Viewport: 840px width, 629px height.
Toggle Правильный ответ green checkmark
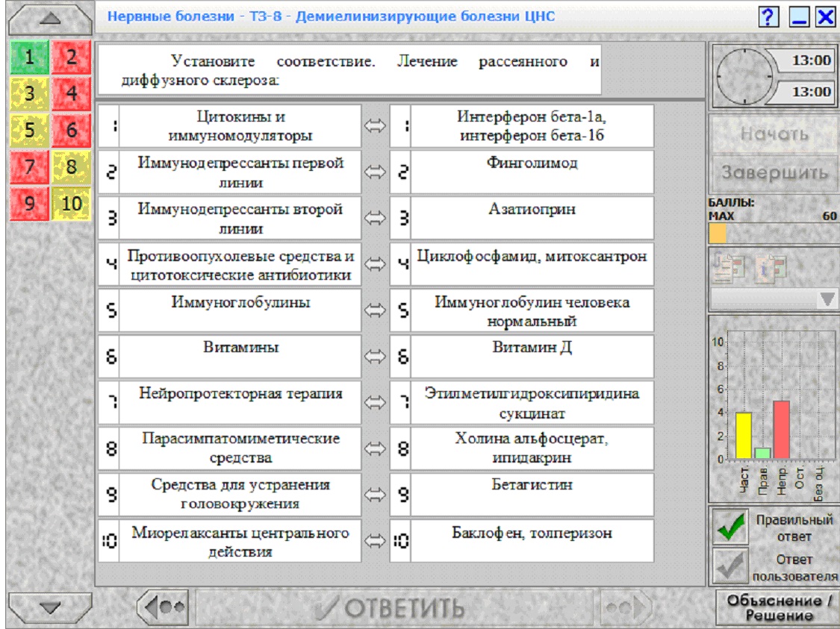pos(730,526)
